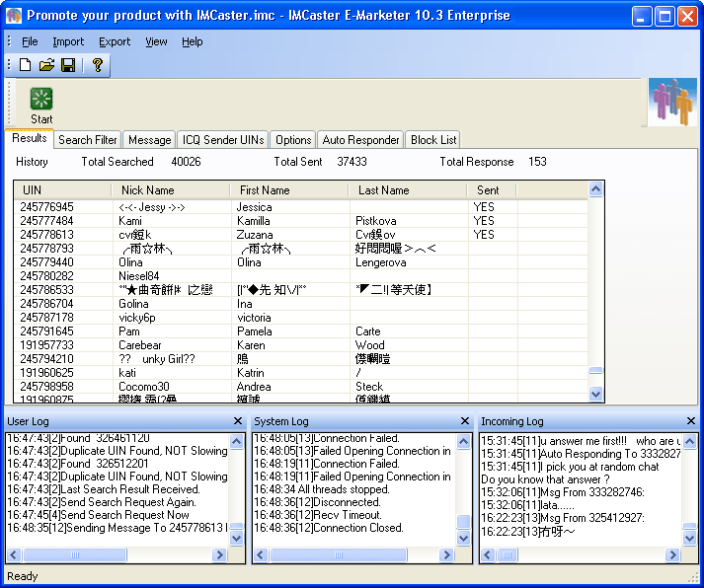
Task: Switch to the Block List tab
Action: click(x=433, y=140)
